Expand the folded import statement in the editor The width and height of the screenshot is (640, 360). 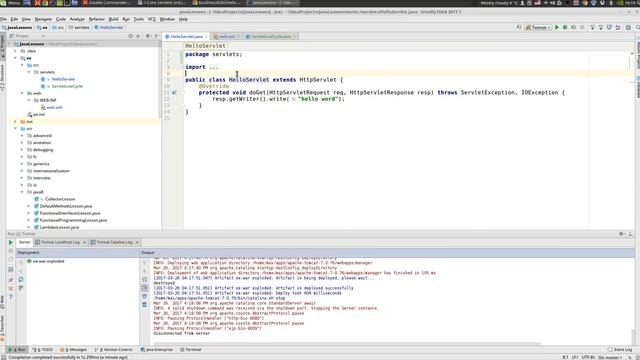click(214, 67)
